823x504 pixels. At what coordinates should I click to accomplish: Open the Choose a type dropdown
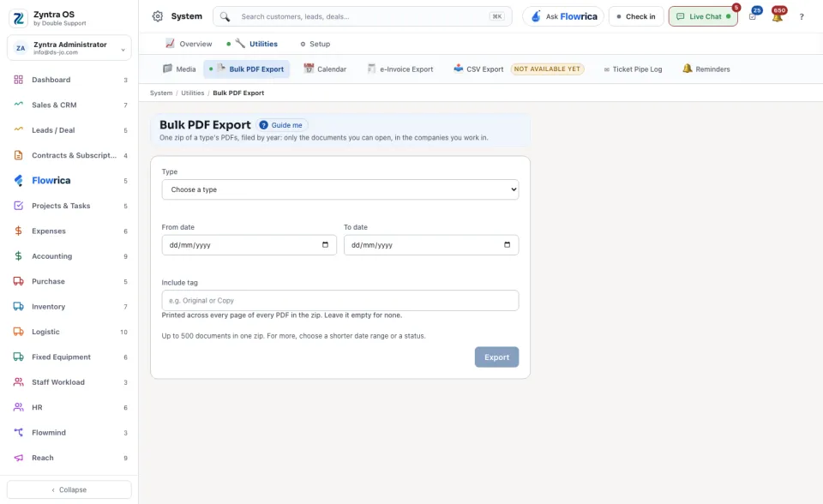coord(340,189)
